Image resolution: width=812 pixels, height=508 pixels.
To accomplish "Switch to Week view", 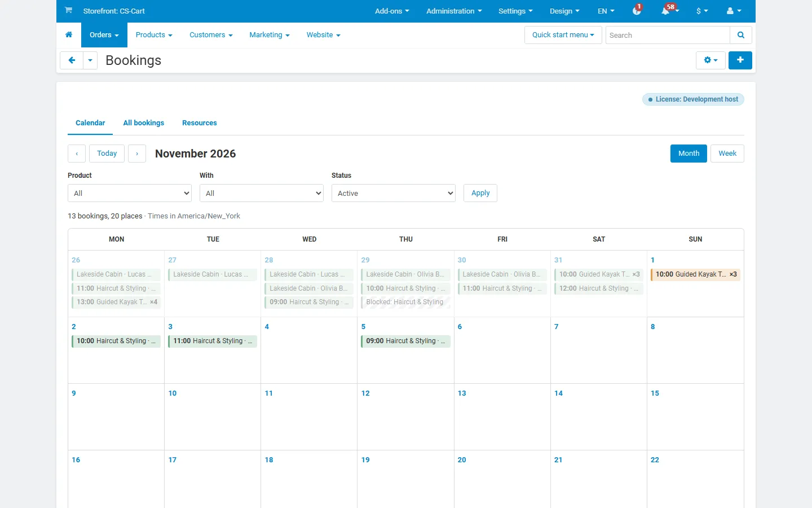I will click(x=727, y=154).
